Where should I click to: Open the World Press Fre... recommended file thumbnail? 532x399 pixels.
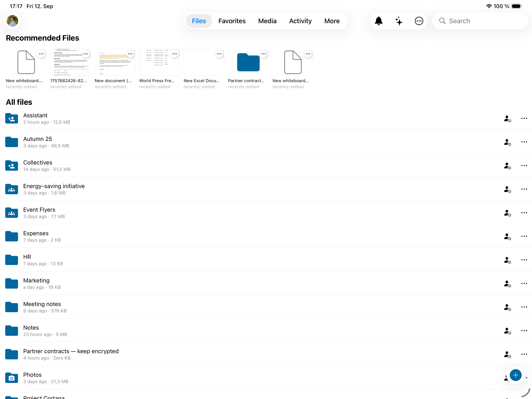[x=159, y=62]
